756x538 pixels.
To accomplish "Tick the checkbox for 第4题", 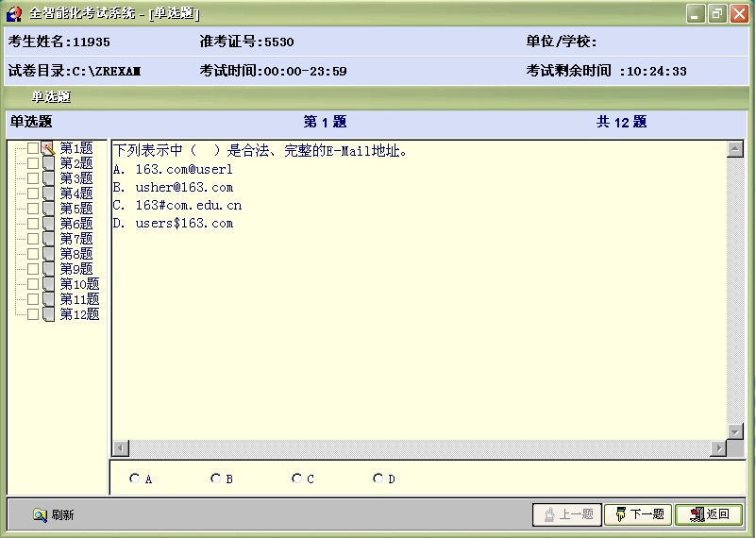I will tap(33, 193).
